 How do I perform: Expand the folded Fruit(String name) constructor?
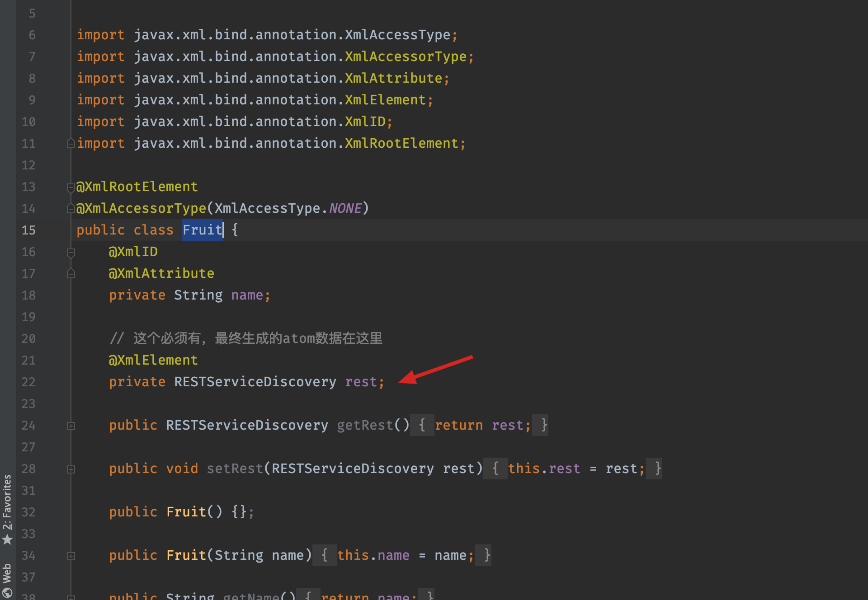[71, 556]
